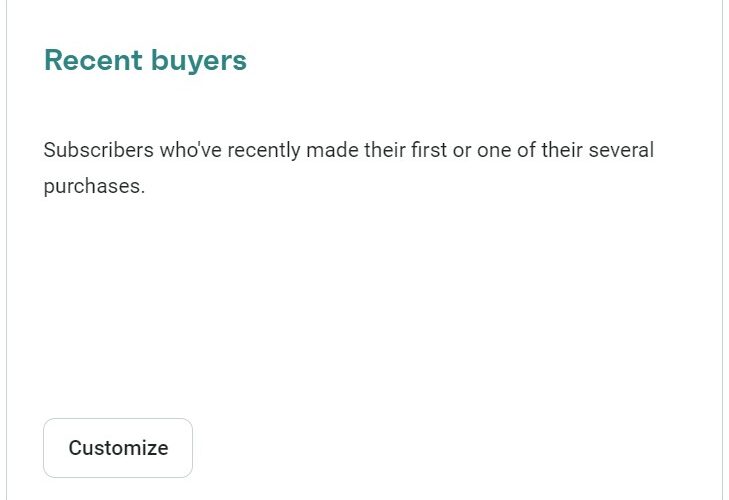Select the Recent buyers heading
The image size is (729, 500).
coord(145,60)
